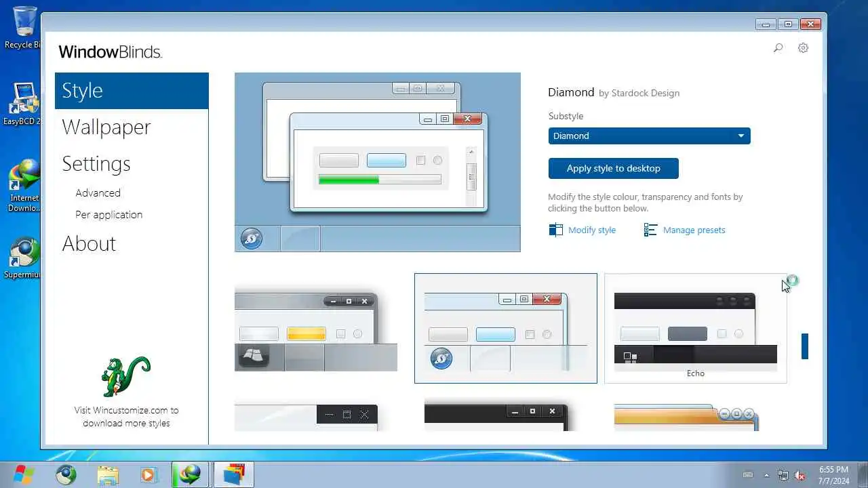868x488 pixels.
Task: Click the green gecko mascot image
Action: 126,376
